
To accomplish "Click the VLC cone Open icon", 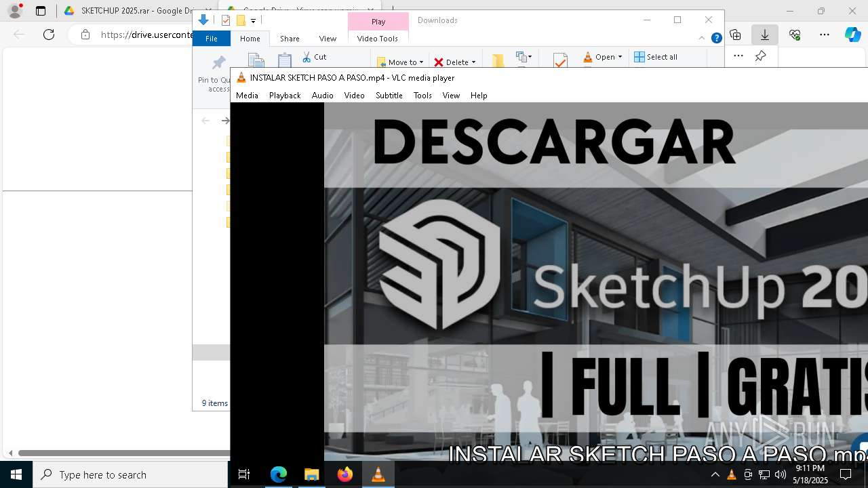I will point(588,57).
